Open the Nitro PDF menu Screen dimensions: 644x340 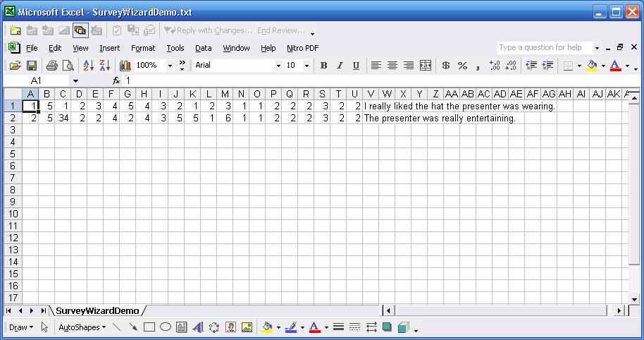(x=303, y=48)
